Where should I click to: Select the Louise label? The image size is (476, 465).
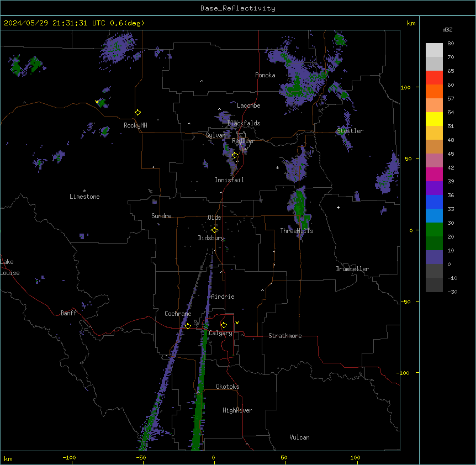pos(10,273)
